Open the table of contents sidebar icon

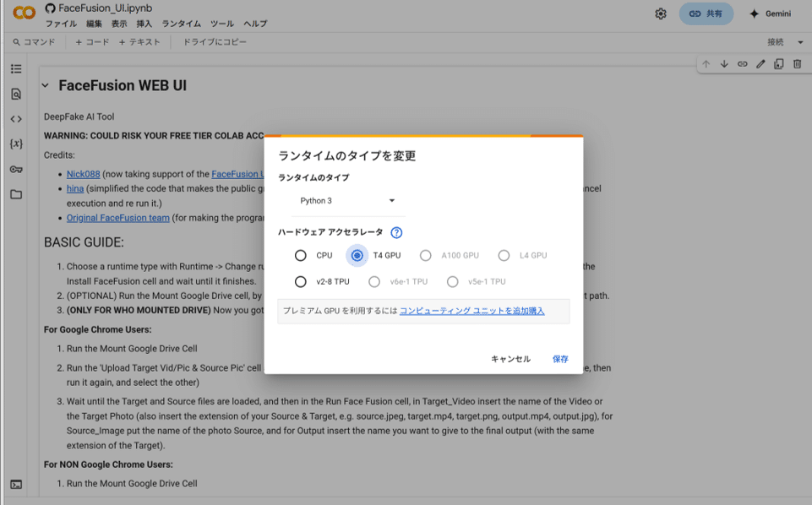coord(16,68)
